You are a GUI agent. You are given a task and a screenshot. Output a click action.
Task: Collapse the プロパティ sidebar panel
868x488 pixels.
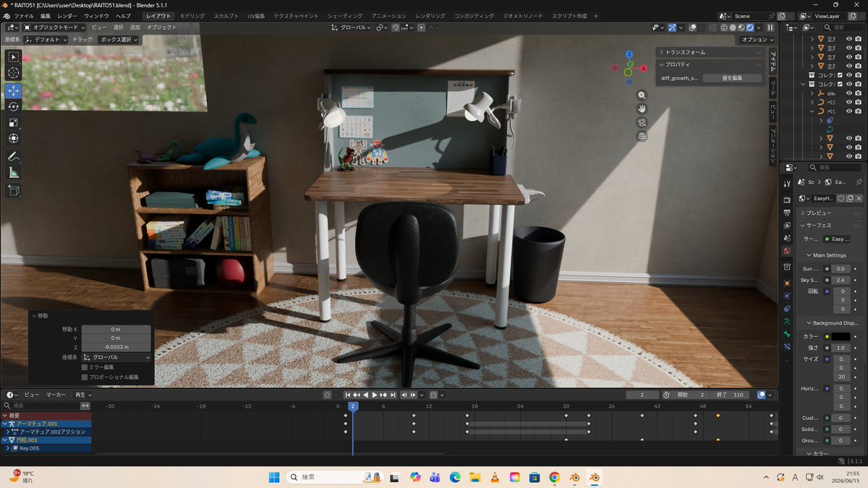coord(709,64)
